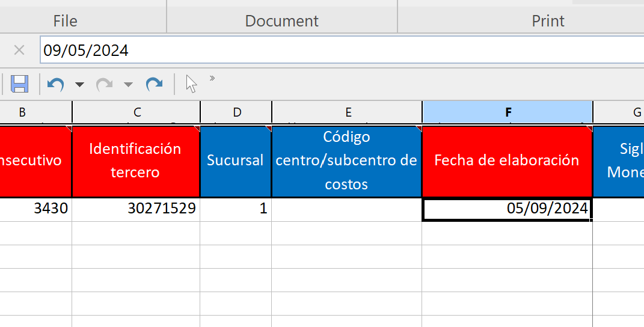
Task: Open the Undo history dropdown arrow
Action: tap(79, 85)
